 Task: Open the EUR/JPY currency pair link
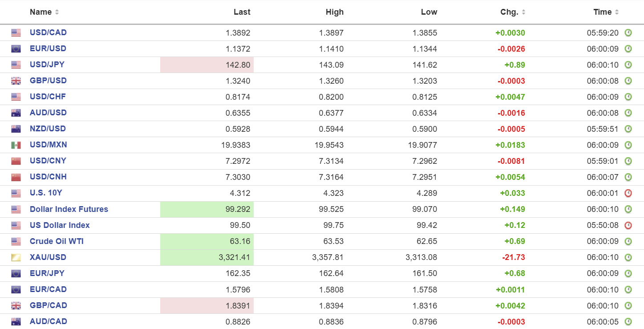(48, 273)
